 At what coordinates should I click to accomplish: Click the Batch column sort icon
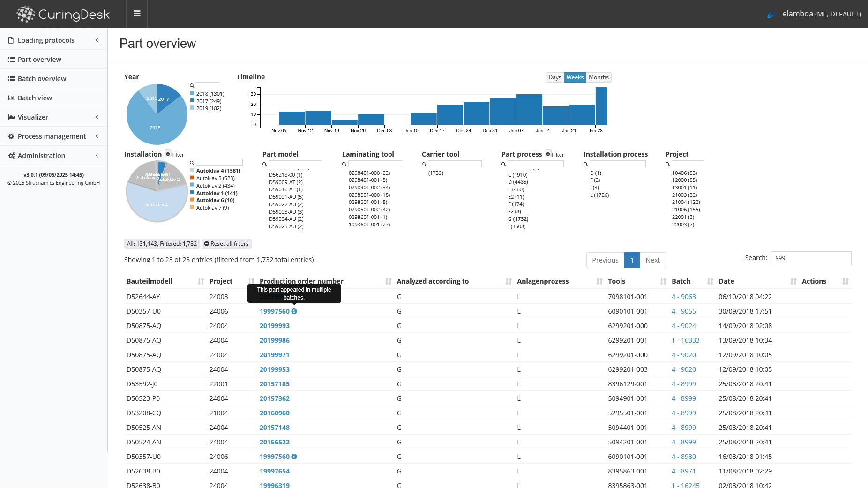[710, 281]
